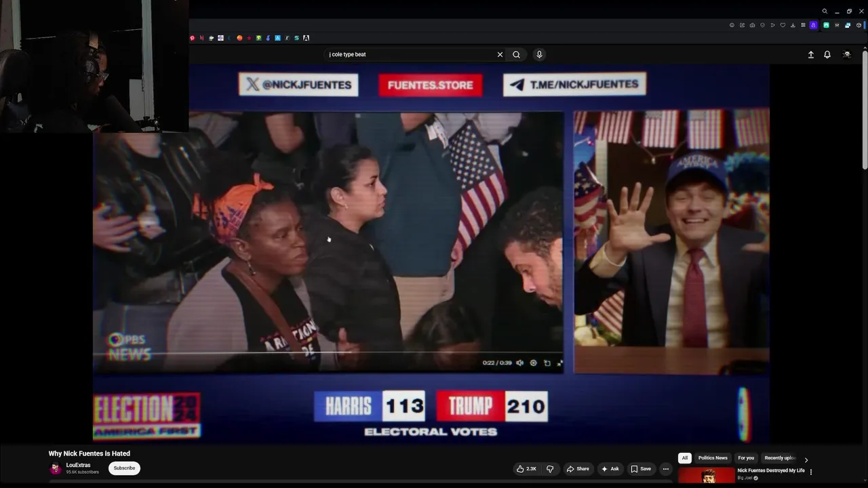
Task: Click the browser snapshot camera icon
Action: 752,25
